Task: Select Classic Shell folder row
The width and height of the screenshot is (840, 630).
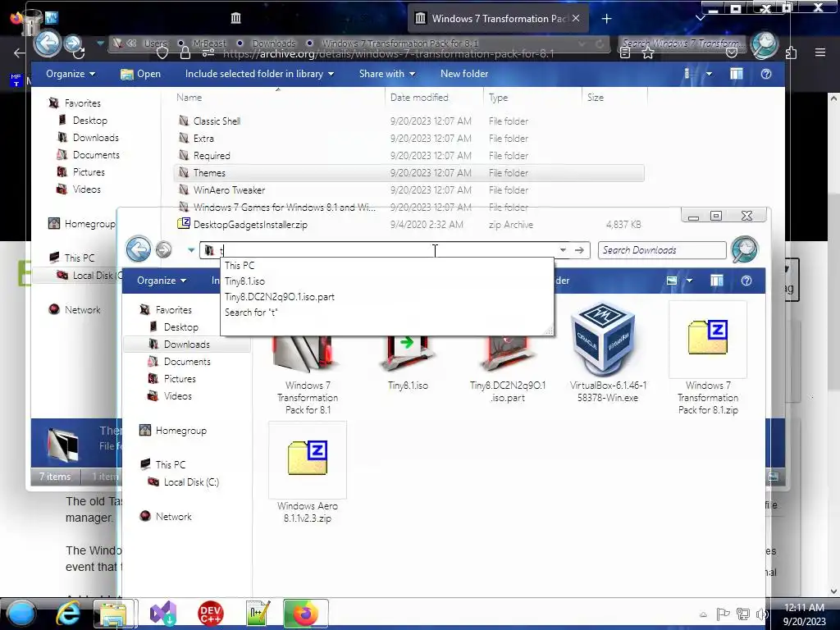Action: point(409,121)
